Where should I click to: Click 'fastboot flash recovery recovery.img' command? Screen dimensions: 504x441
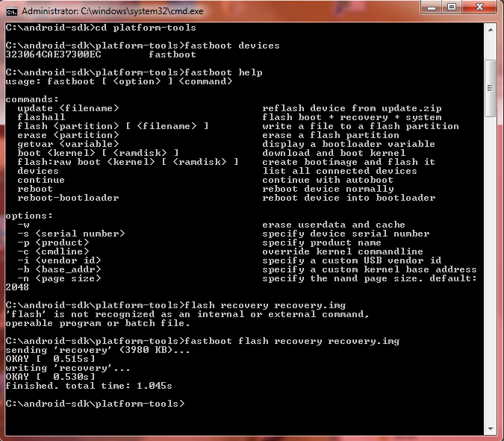[292, 341]
